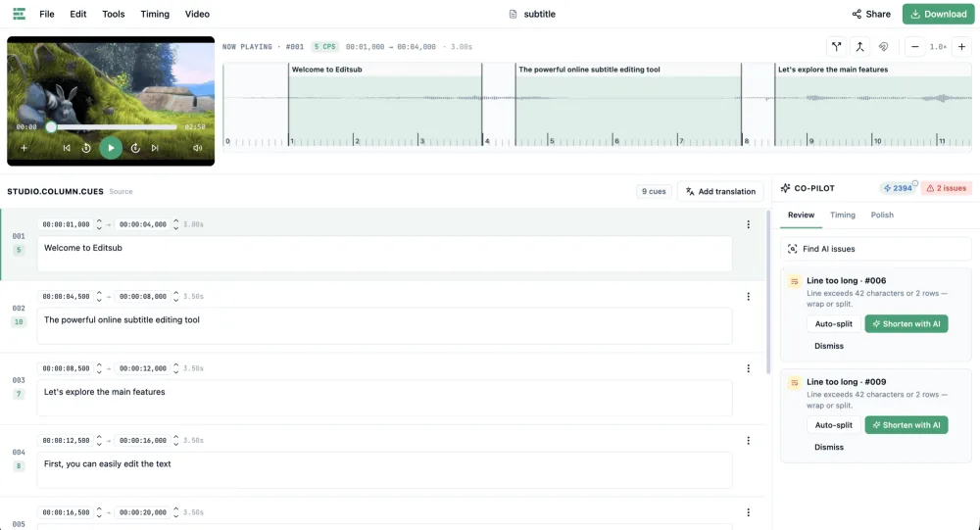
Task: Click the text field 'Let's explore the main features'
Action: point(384,398)
